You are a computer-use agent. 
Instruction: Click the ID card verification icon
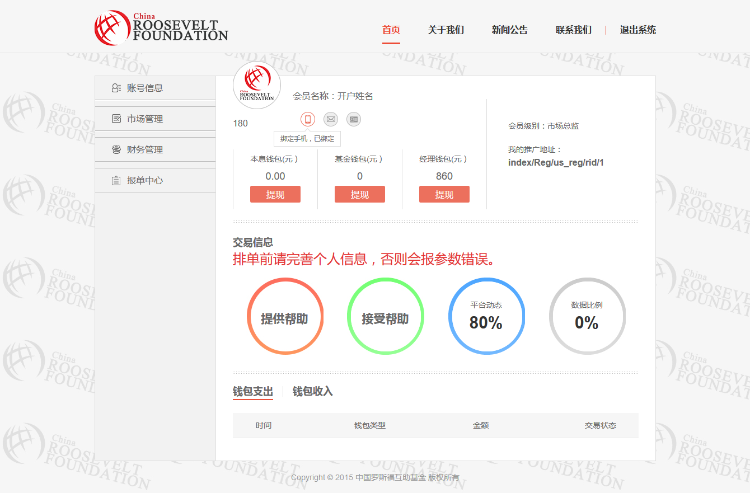(x=353, y=119)
